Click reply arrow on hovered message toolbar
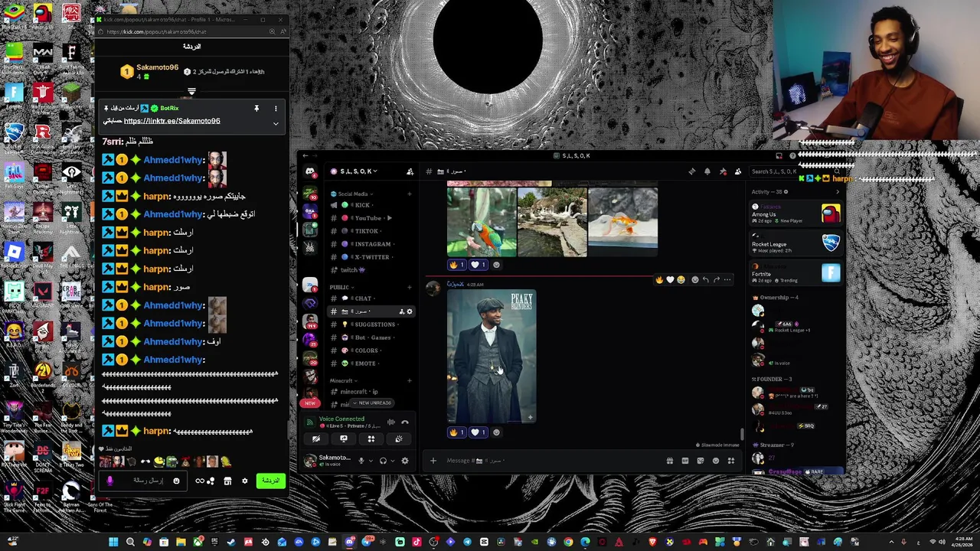 [706, 280]
